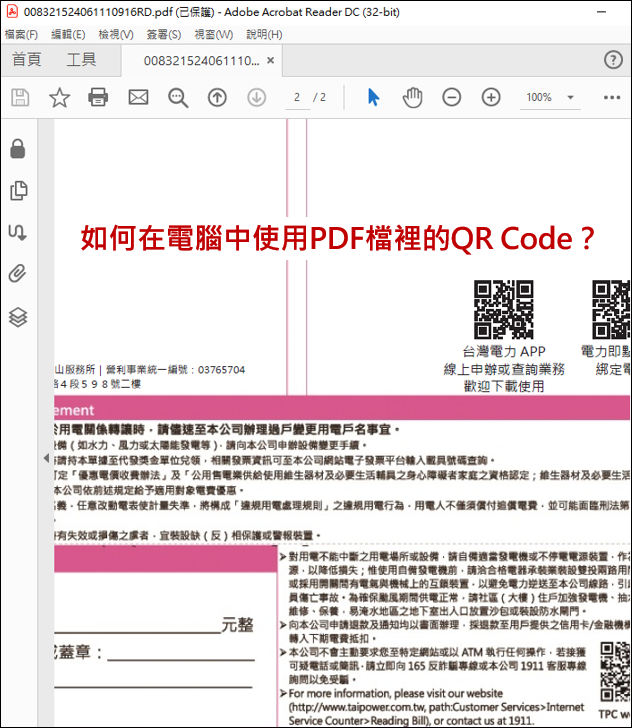Screen dimensions: 632x728
Task: Click the red PDF QR Code heading
Action: point(338,238)
